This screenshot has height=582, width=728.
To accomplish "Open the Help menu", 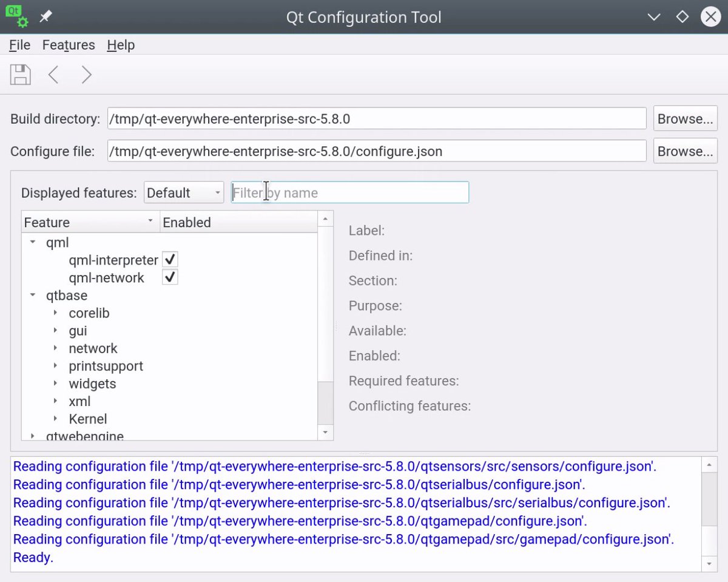I will click(121, 45).
